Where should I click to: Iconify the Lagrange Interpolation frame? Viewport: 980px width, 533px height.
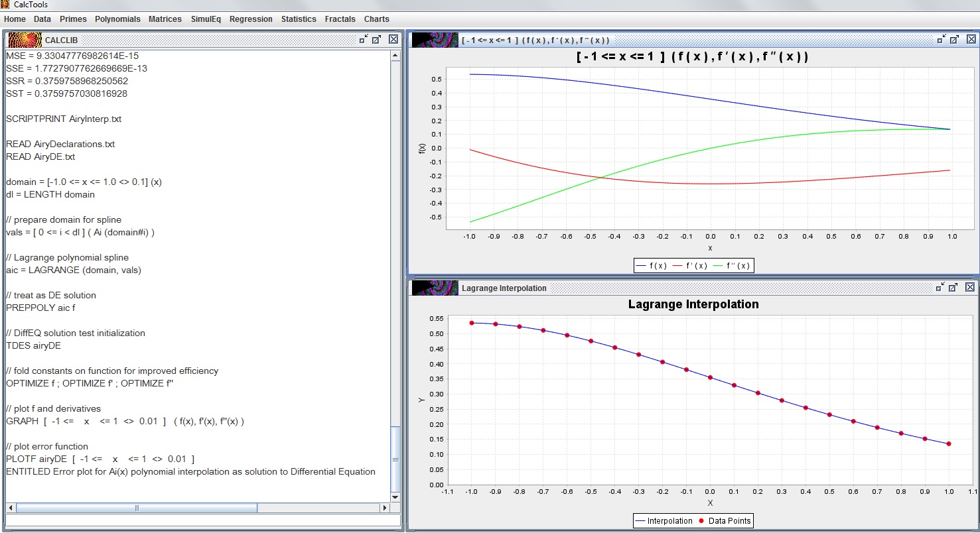pyautogui.click(x=942, y=287)
